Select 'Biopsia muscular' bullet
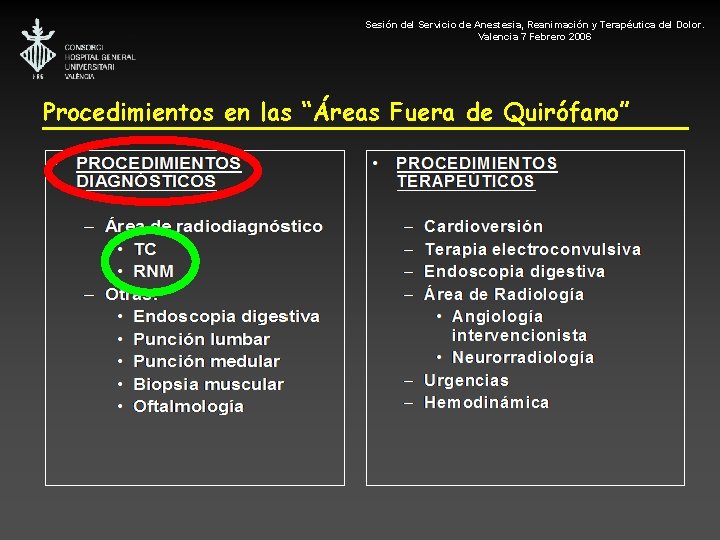Viewport: 720px width, 540px height. (208, 384)
